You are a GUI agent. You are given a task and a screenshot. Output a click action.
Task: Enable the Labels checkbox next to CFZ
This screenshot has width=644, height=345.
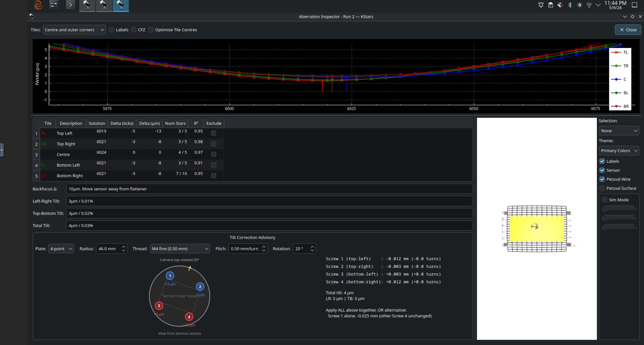point(112,30)
